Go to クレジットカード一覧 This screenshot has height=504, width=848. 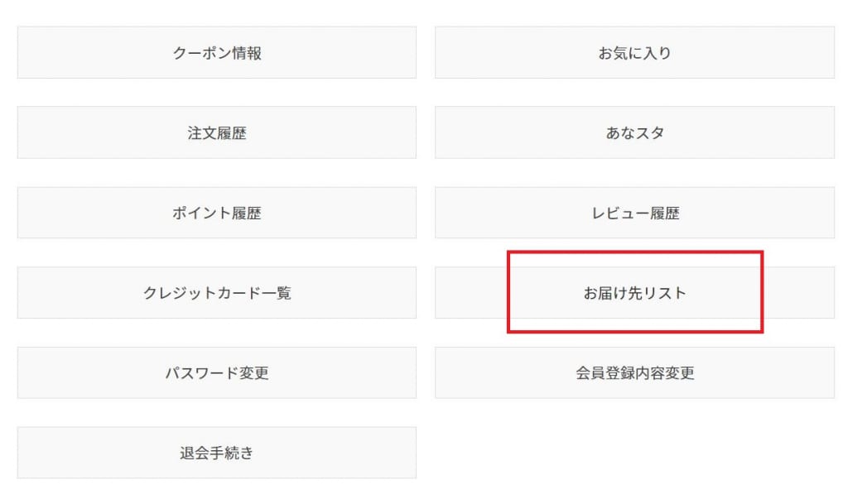(217, 293)
